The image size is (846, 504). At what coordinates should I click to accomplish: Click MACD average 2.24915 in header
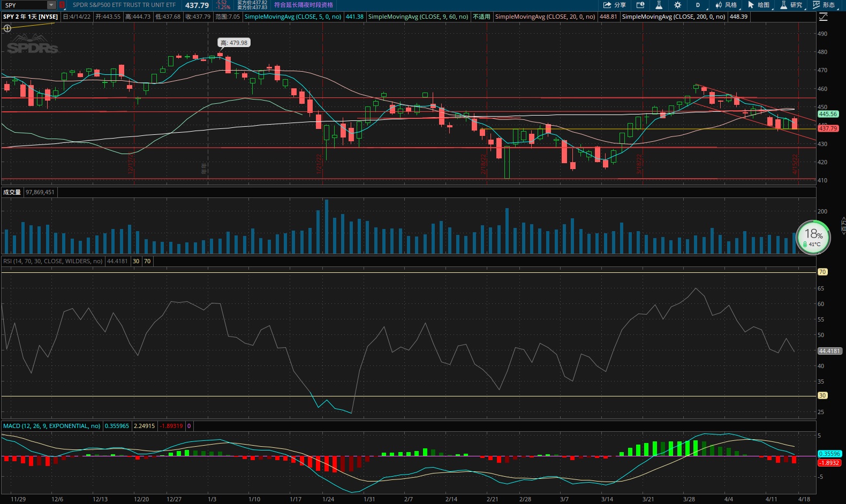tap(144, 426)
